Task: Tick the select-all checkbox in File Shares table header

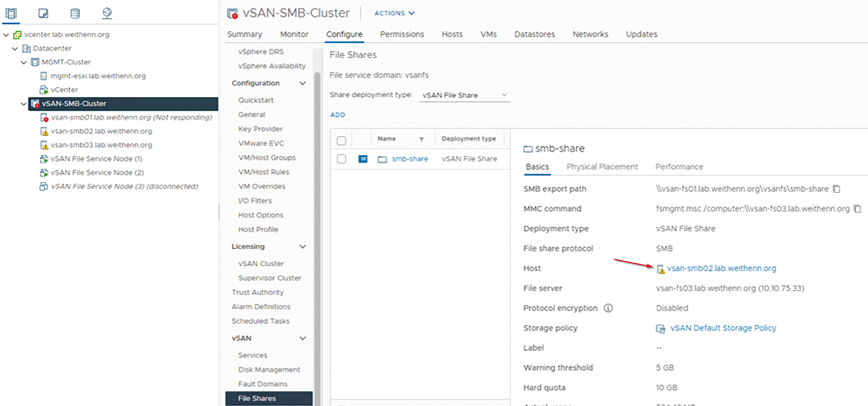Action: coord(342,140)
